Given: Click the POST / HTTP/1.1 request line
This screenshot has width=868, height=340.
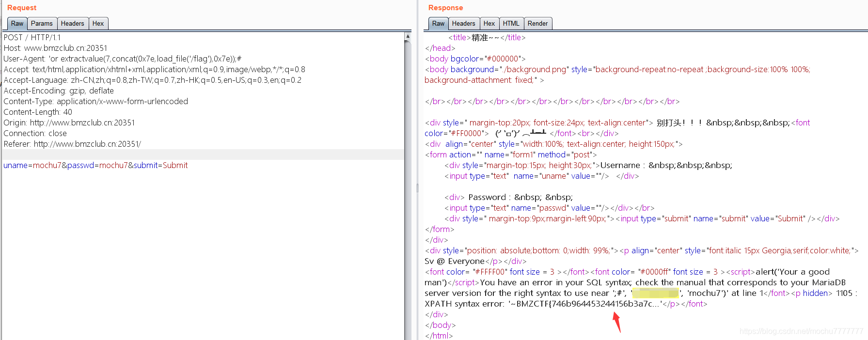Looking at the screenshot, I should pyautogui.click(x=32, y=37).
